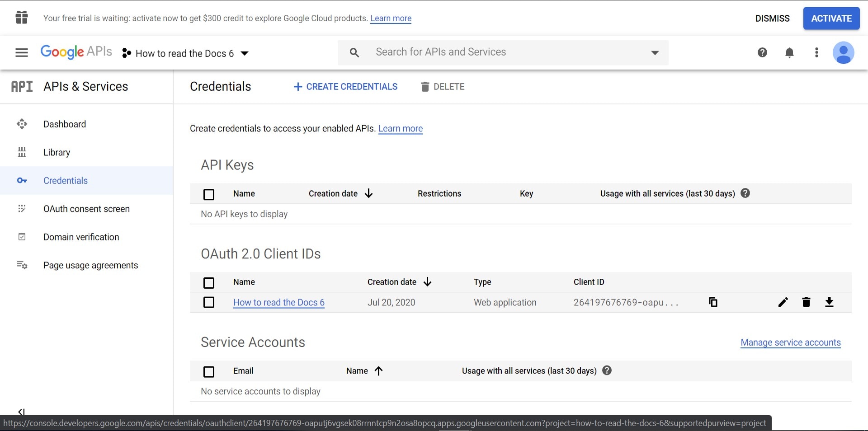Click the Type column header in OAuth table
This screenshot has width=868, height=431.
(x=482, y=282)
